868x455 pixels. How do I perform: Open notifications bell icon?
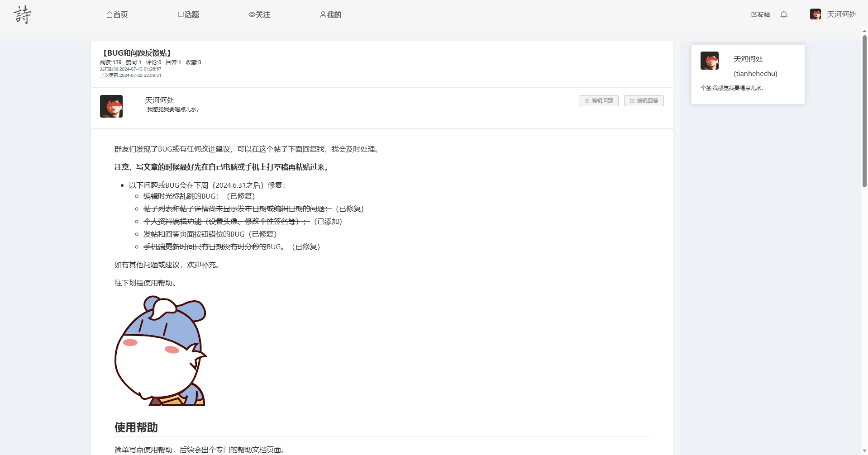tap(784, 14)
